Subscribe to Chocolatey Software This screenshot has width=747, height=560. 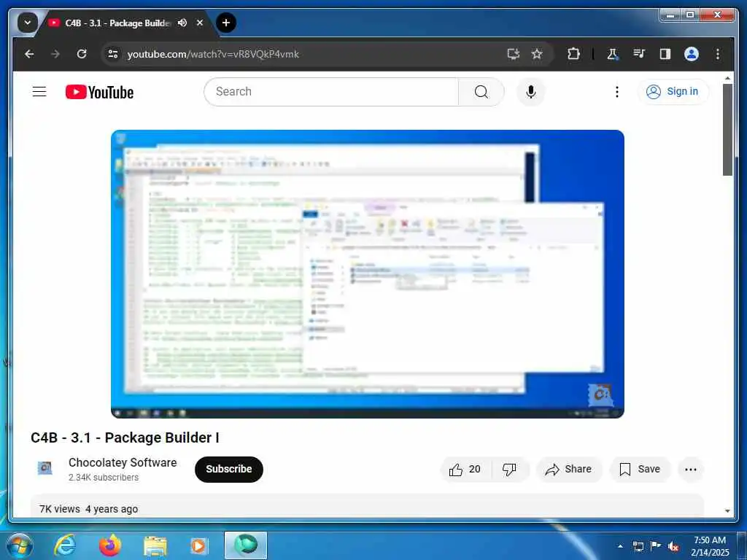coord(228,469)
